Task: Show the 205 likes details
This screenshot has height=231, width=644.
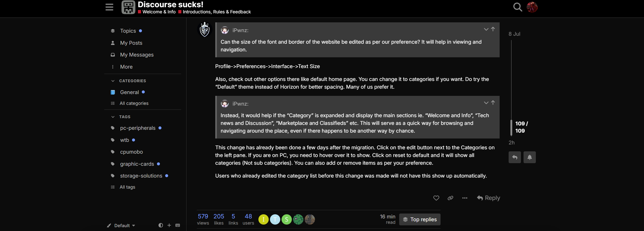Action: pos(219,219)
